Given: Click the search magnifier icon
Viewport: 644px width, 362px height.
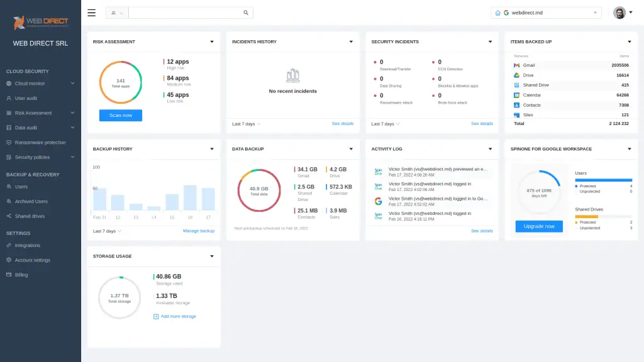Looking at the screenshot, I should pos(246,13).
